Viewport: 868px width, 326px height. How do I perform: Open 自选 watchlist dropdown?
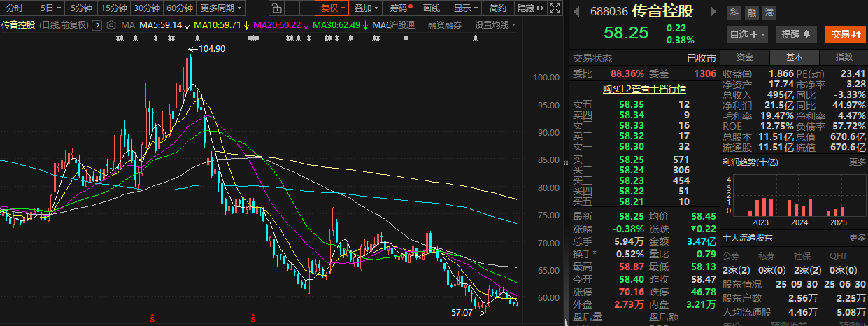tap(748, 34)
